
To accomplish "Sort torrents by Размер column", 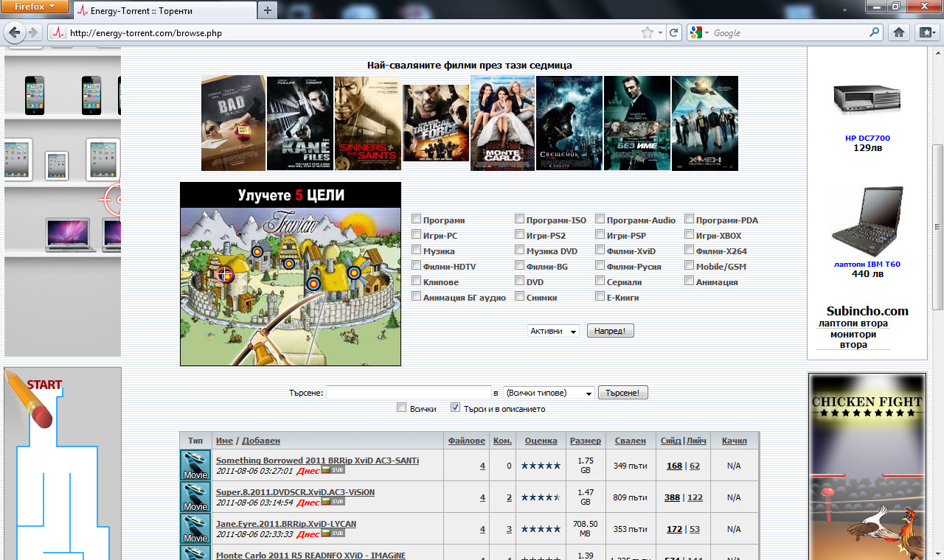I will point(586,441).
